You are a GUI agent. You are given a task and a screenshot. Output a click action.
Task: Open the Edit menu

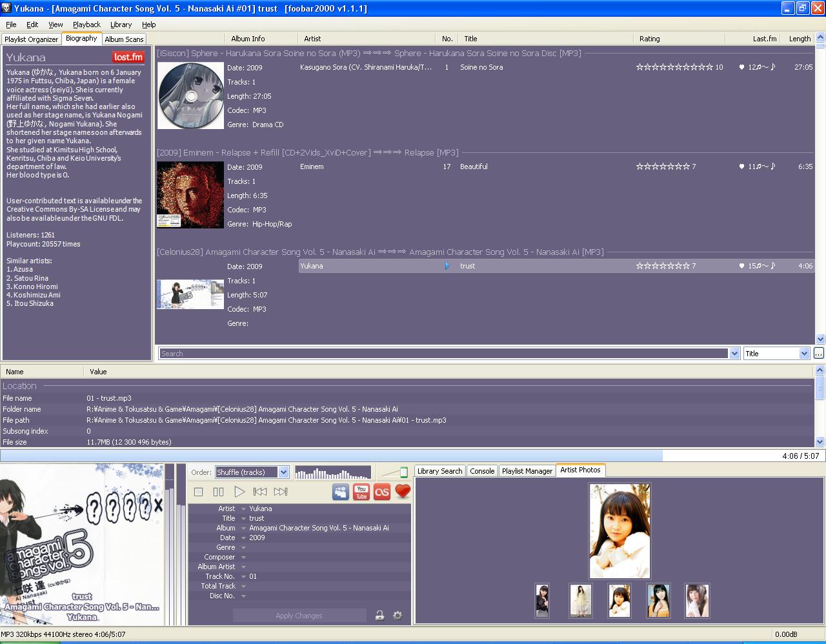pos(32,25)
